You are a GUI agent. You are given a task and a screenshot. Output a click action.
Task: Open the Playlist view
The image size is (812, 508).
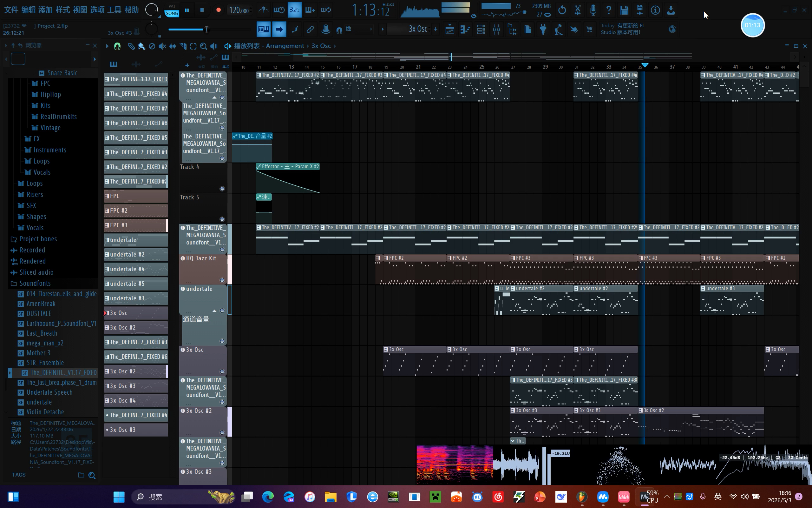(x=450, y=30)
